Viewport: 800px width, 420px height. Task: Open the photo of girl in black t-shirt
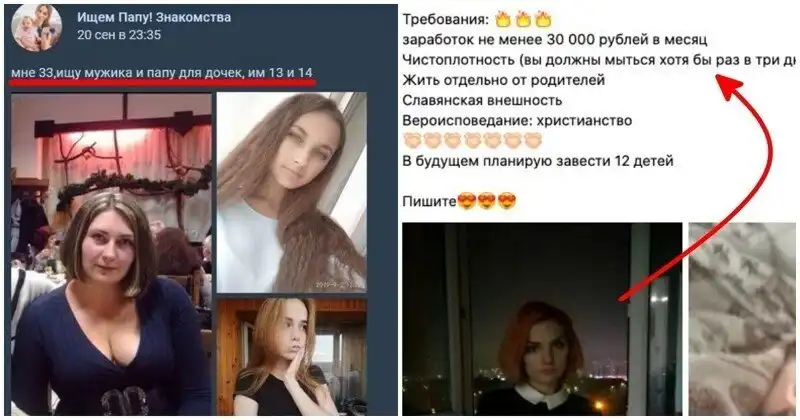tap(291, 357)
